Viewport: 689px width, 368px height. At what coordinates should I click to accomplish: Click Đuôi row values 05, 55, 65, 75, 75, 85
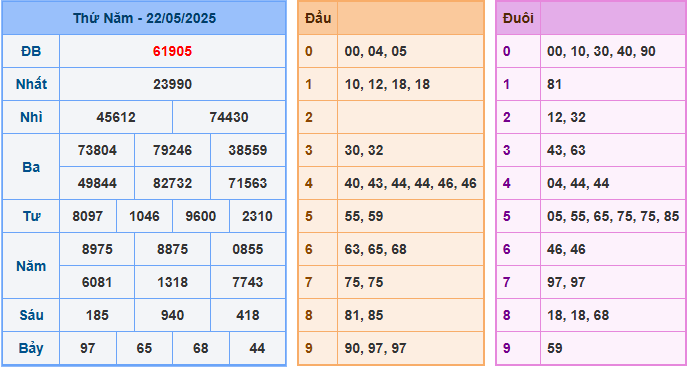(x=613, y=216)
